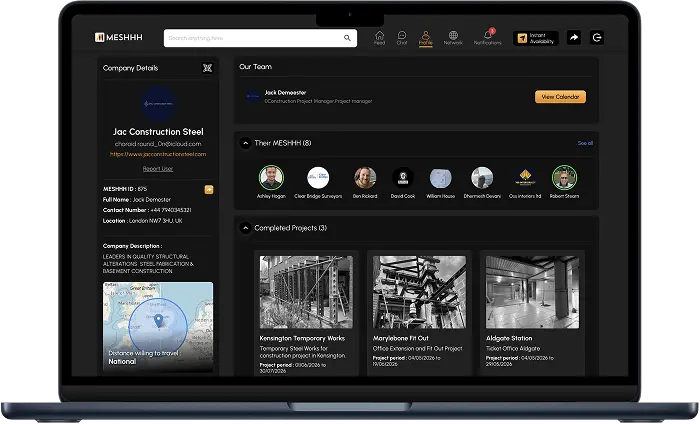Click the map location thumbnail

[x=158, y=327]
